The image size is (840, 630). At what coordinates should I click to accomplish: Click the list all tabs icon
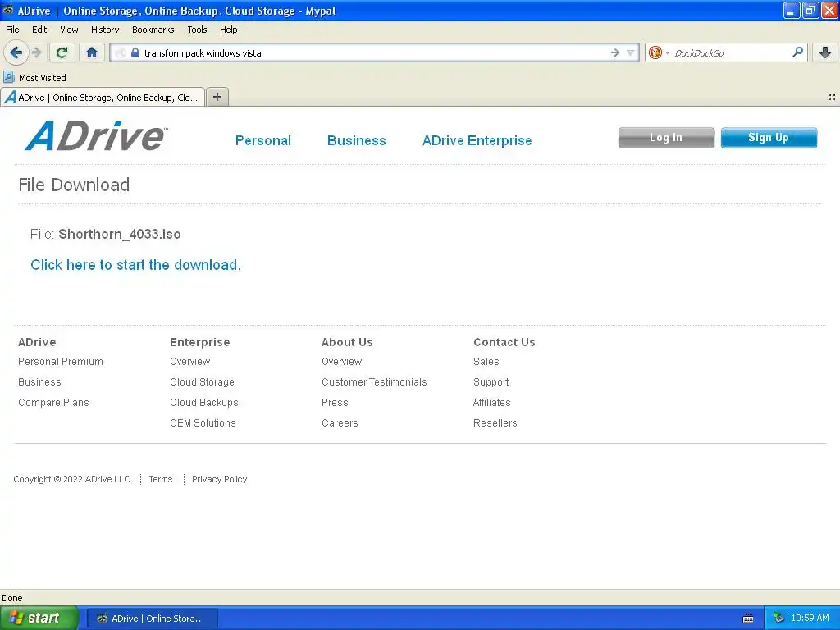click(x=832, y=97)
